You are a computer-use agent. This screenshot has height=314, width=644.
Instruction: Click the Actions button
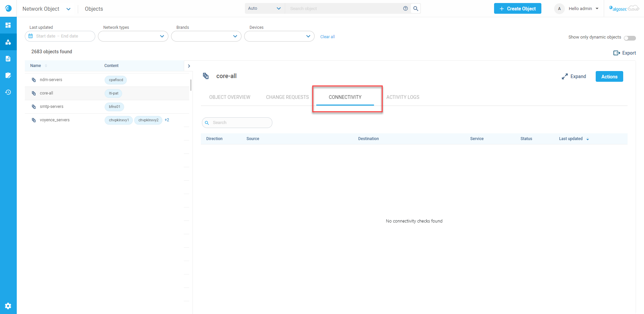click(x=609, y=76)
